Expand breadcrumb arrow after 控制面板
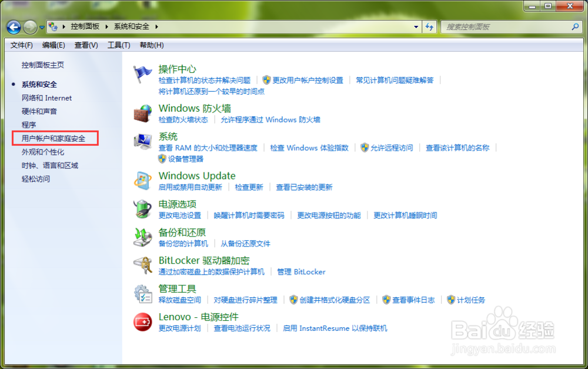The width and height of the screenshot is (588, 369). pyautogui.click(x=107, y=26)
